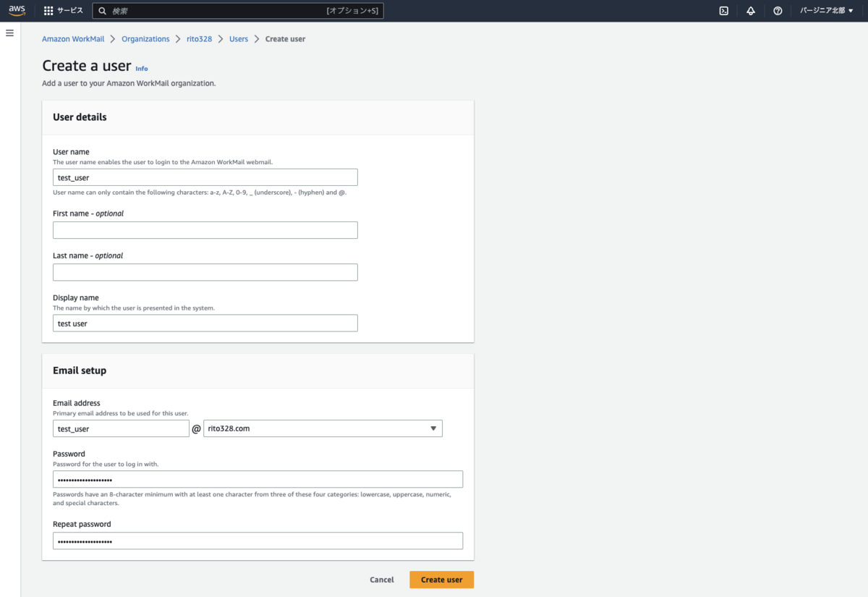Open the Organizations breadcrumb link
868x597 pixels.
point(145,38)
